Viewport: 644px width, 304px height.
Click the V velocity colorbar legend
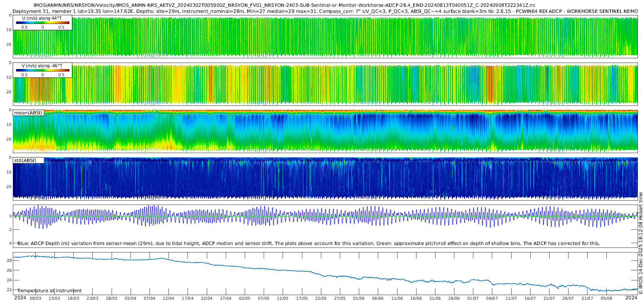pyautogui.click(x=43, y=70)
